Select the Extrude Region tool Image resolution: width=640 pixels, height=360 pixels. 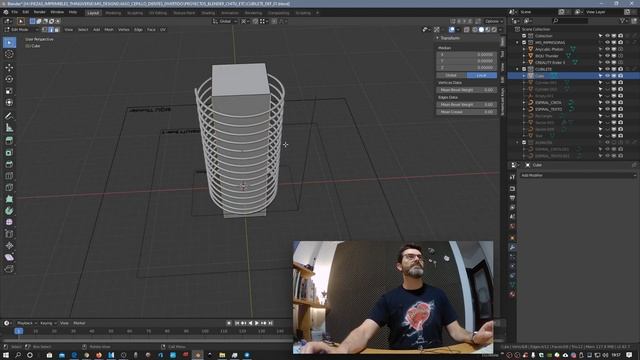coord(9,141)
